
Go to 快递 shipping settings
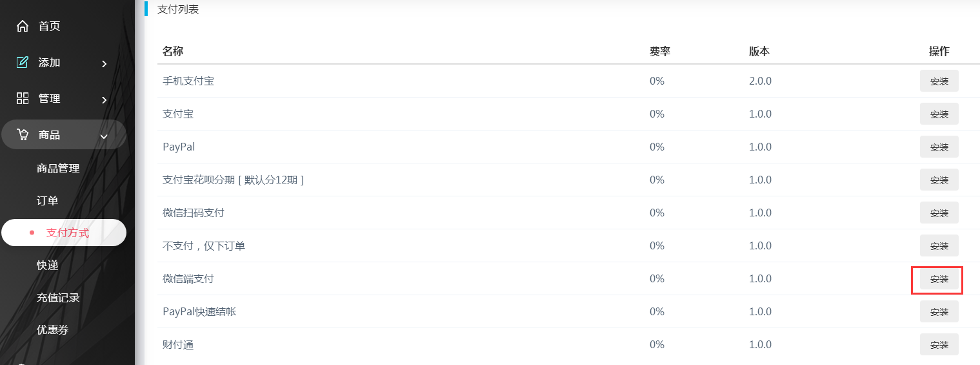48,266
